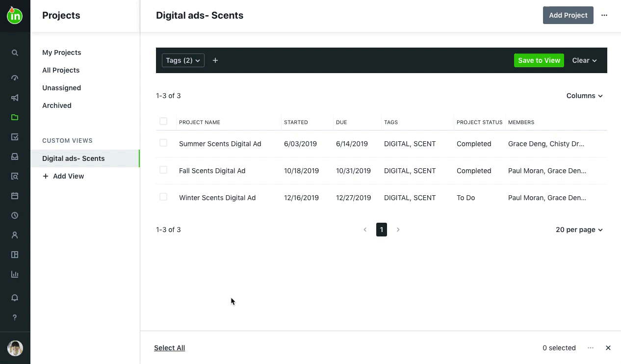621x364 pixels.
Task: Click the 0 selected label
Action: [559, 348]
